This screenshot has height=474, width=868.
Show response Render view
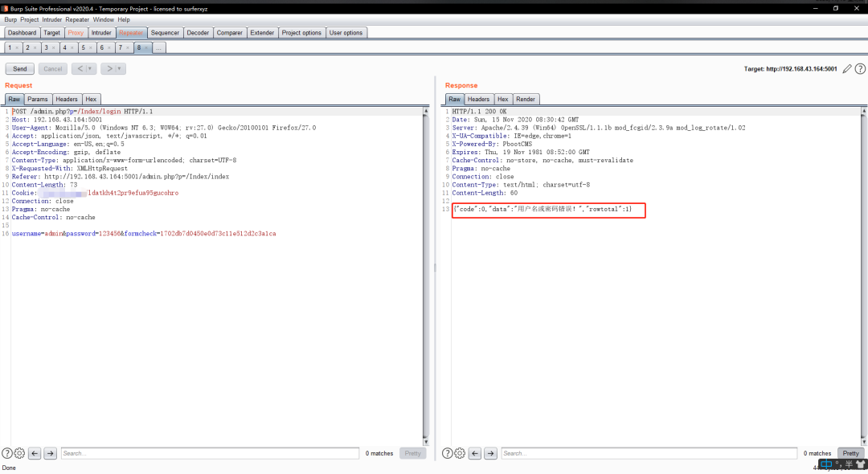click(526, 99)
